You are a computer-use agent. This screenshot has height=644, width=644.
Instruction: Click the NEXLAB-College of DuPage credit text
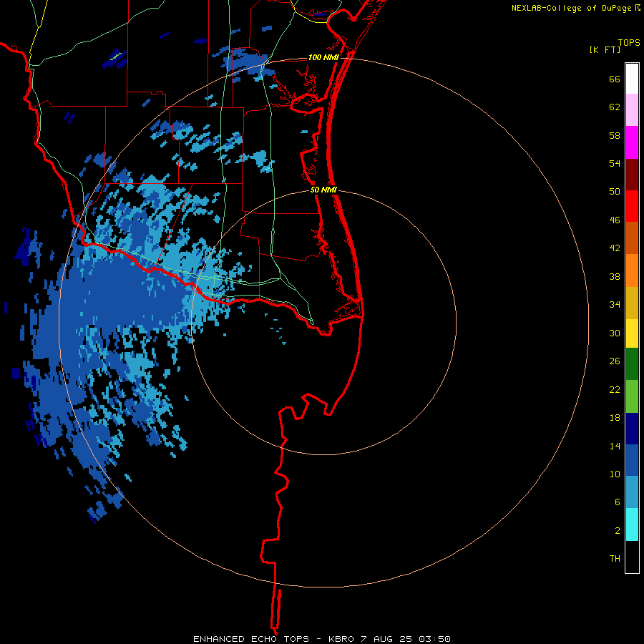coord(572,8)
